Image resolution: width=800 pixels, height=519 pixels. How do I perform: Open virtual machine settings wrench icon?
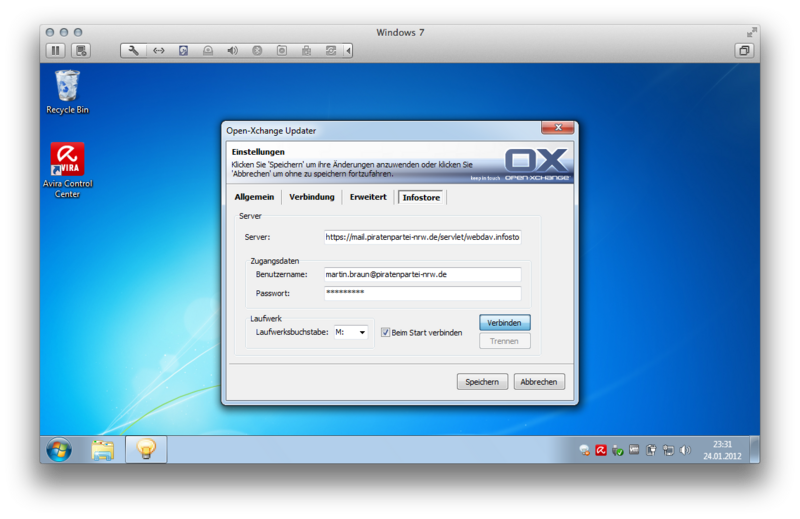[134, 51]
